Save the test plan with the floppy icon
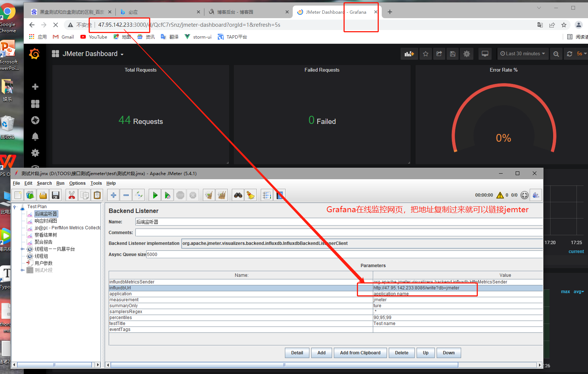588x374 pixels. 56,195
